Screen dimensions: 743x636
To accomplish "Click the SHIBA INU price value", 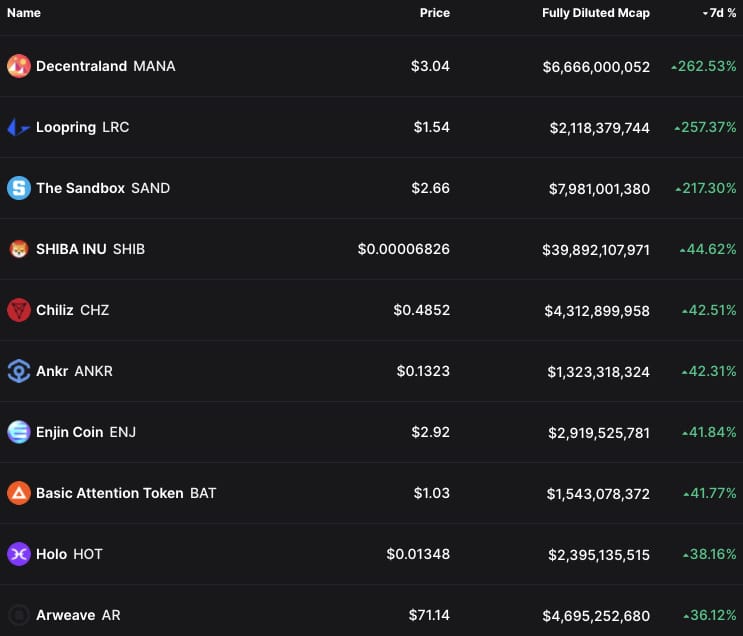I will 403,249.
